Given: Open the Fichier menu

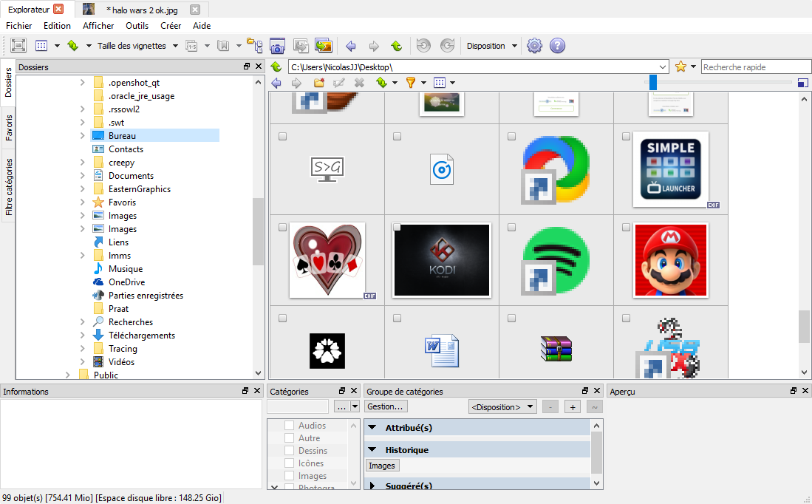Looking at the screenshot, I should point(18,25).
